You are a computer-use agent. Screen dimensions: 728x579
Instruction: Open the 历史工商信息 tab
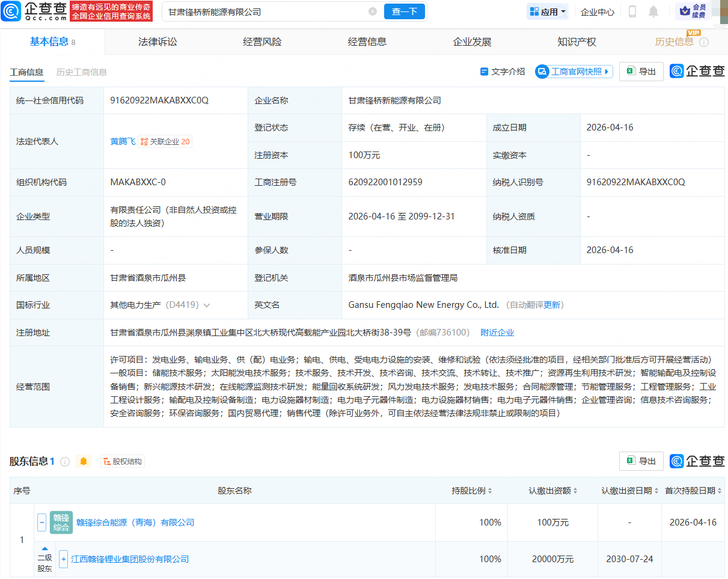click(x=80, y=71)
